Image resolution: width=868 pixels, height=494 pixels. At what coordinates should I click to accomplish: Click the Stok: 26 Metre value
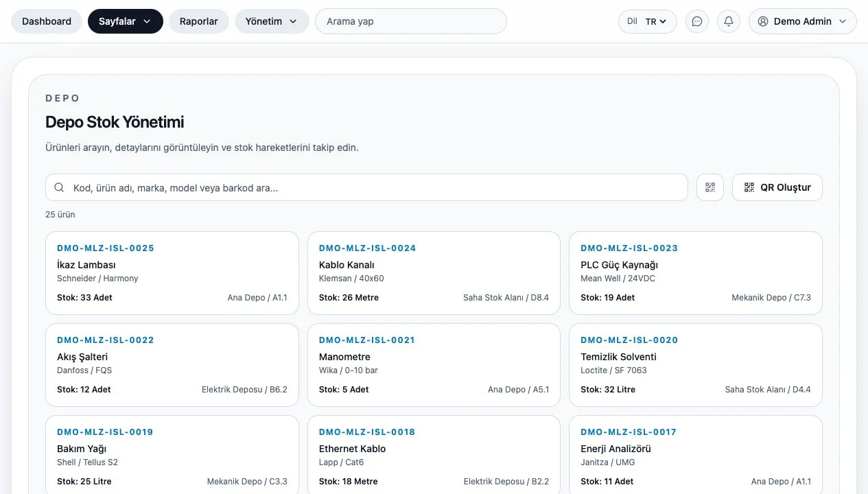[x=349, y=298]
